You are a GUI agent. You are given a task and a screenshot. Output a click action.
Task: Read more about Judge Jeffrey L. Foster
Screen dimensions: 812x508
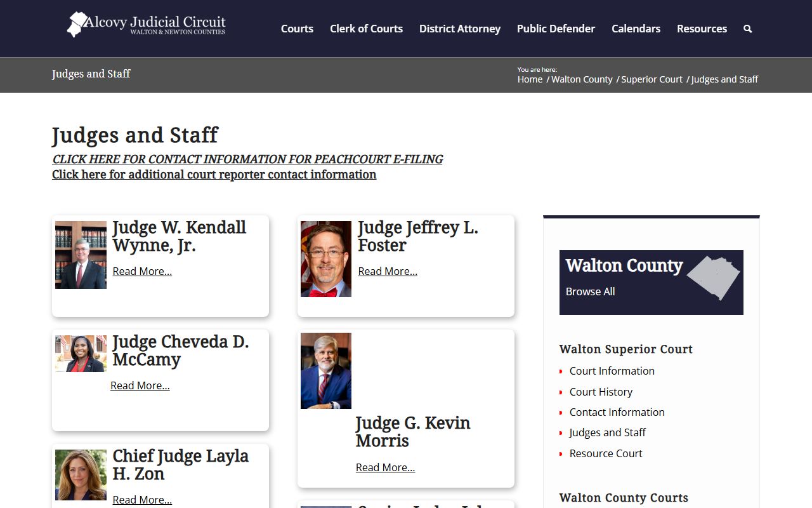pos(388,271)
